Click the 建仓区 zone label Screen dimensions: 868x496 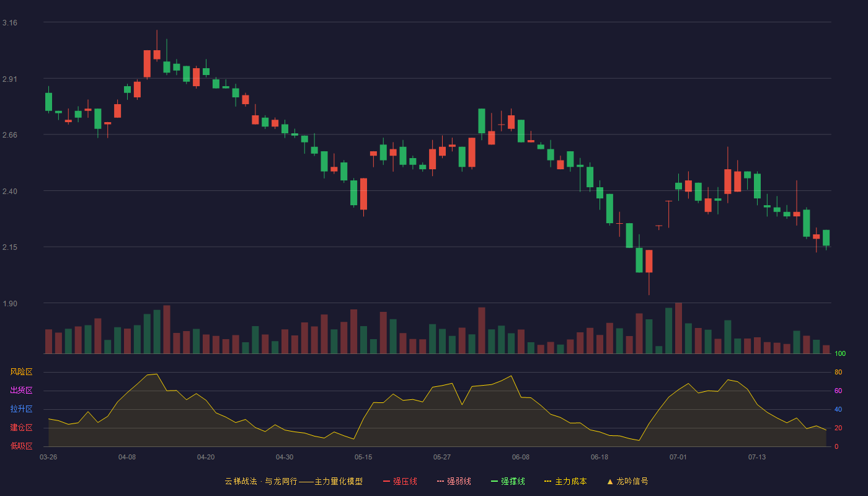coord(21,428)
